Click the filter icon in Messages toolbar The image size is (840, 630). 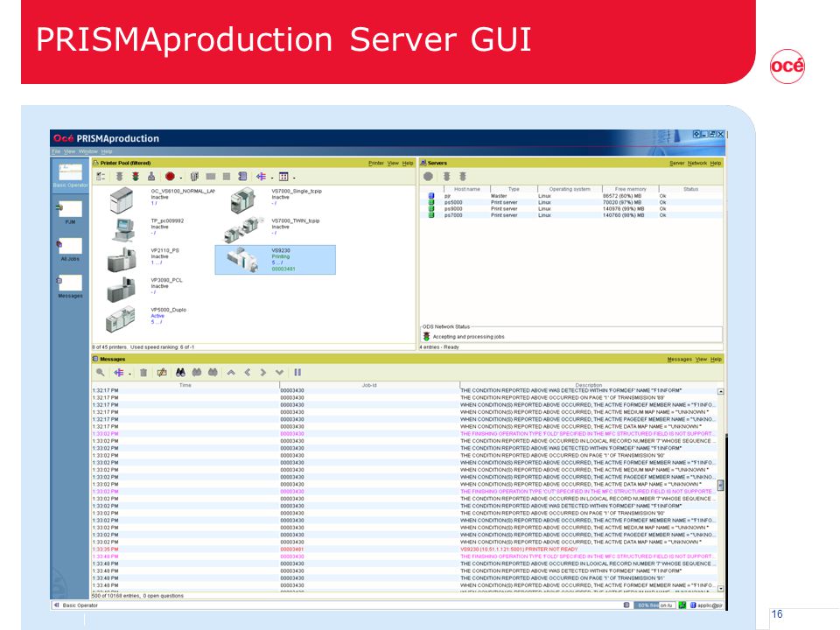click(118, 373)
